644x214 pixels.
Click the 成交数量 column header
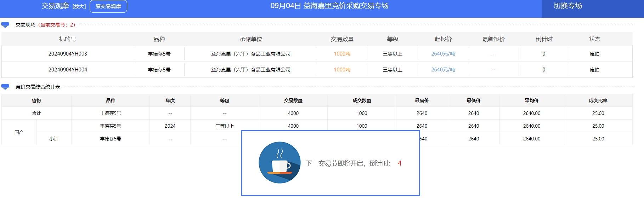tap(362, 100)
